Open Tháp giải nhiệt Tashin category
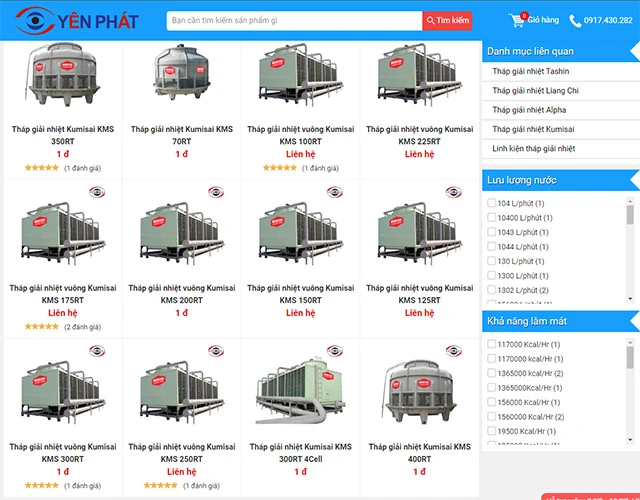The height and width of the screenshot is (500, 640). pos(530,71)
